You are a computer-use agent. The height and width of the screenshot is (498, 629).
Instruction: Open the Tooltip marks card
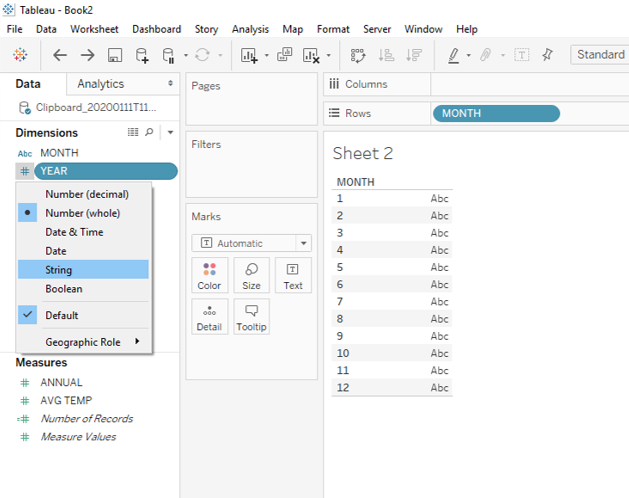pos(251,316)
